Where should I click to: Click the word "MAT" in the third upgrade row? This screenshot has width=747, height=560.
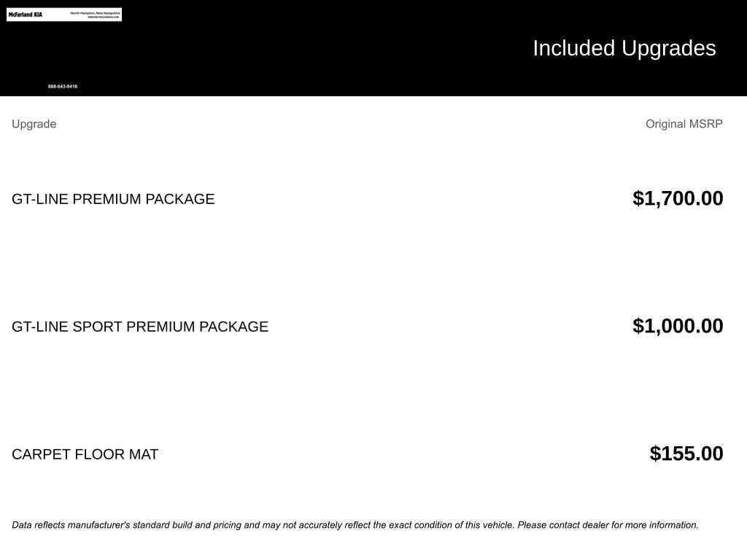144,454
